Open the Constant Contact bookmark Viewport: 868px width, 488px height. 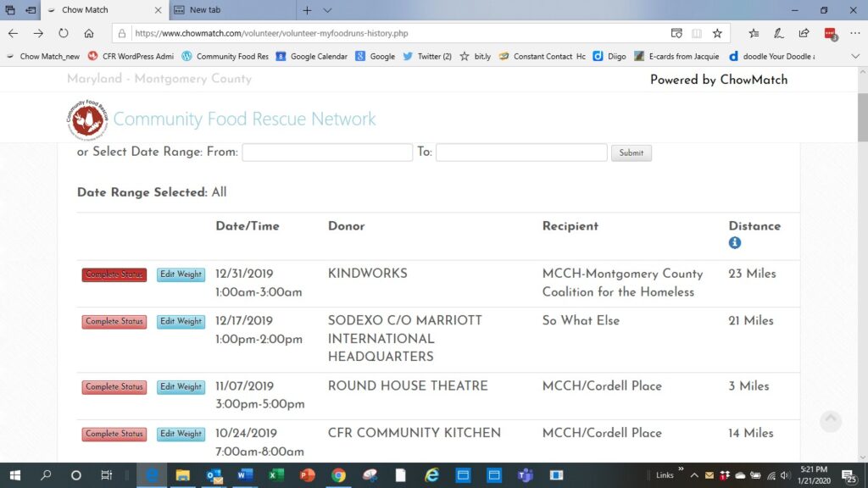[542, 57]
